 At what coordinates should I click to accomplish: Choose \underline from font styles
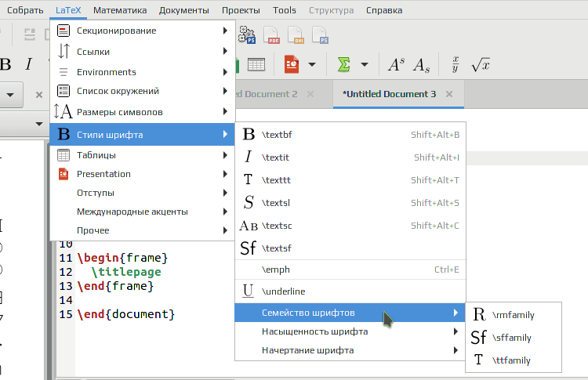[350, 291]
